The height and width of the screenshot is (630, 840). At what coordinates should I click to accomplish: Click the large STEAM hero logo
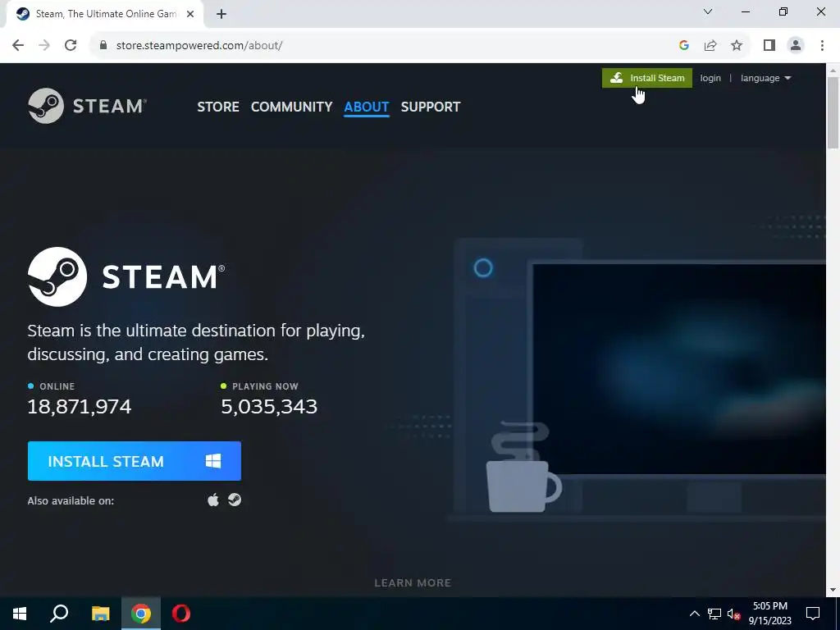point(126,276)
